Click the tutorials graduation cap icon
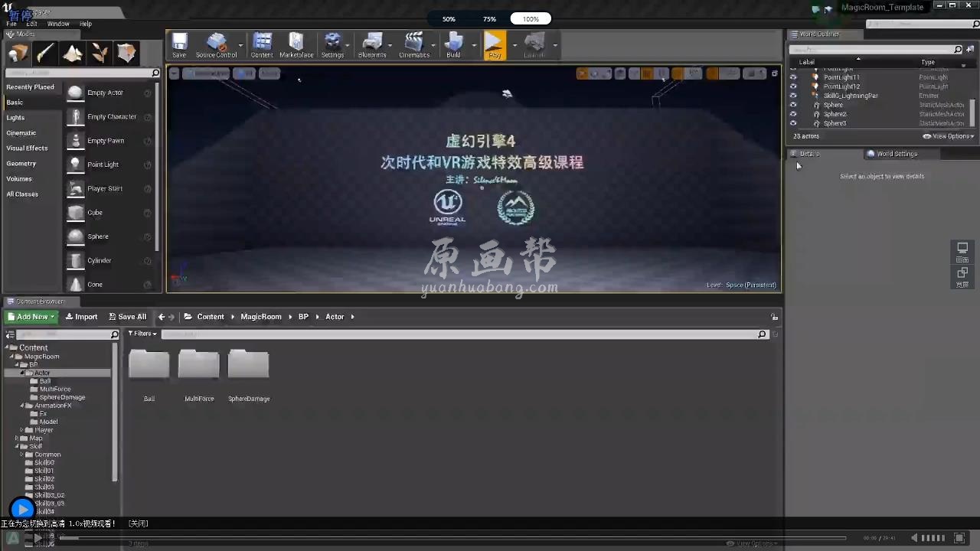This screenshot has width=980, height=551. [828, 9]
